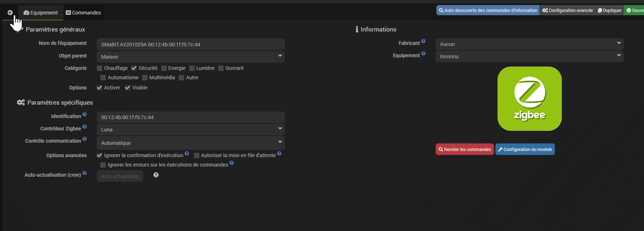Toggle the Visible option checkbox
The width and height of the screenshot is (644, 231).
128,88
